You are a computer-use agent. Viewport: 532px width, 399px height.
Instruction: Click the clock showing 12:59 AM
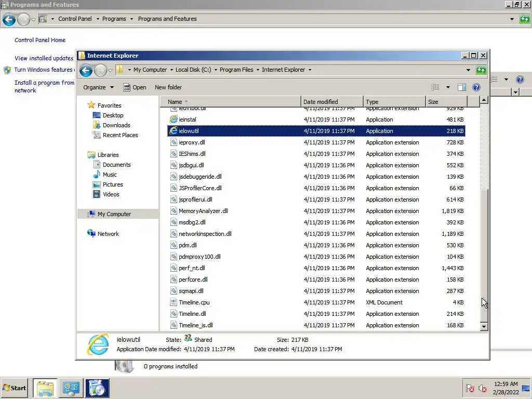coord(506,384)
